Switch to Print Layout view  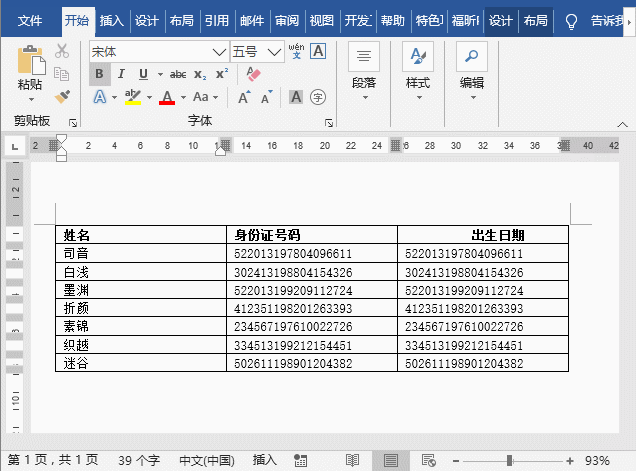pyautogui.click(x=391, y=460)
